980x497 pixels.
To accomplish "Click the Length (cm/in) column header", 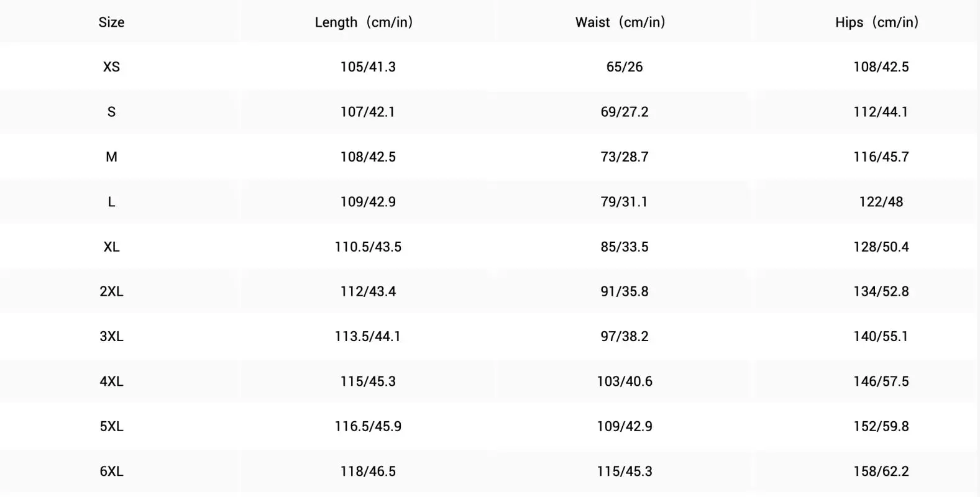I will coord(364,22).
